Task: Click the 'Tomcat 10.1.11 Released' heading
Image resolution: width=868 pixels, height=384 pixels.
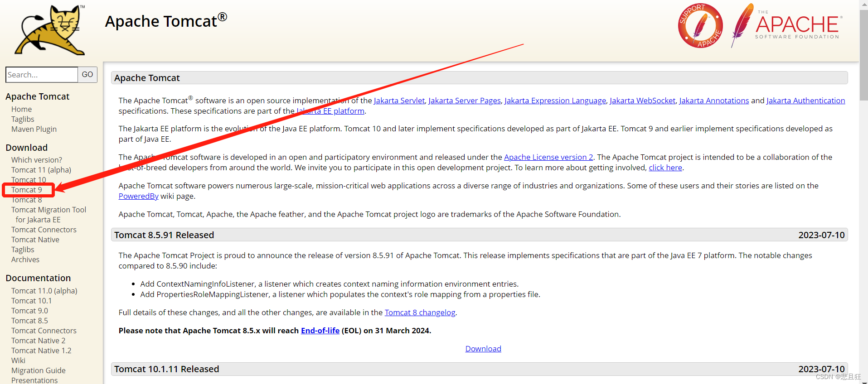Action: coord(167,369)
